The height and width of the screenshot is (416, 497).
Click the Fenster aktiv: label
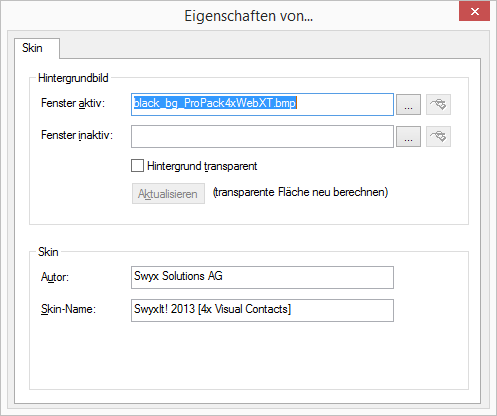pos(73,103)
